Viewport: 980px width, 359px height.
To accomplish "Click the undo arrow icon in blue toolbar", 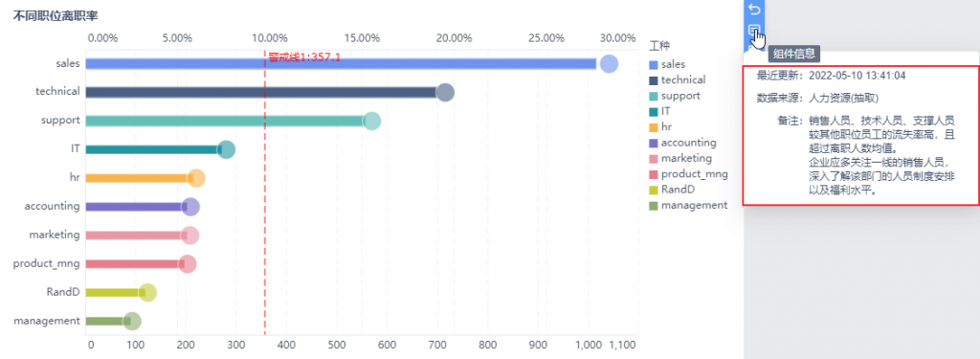I will (754, 10).
